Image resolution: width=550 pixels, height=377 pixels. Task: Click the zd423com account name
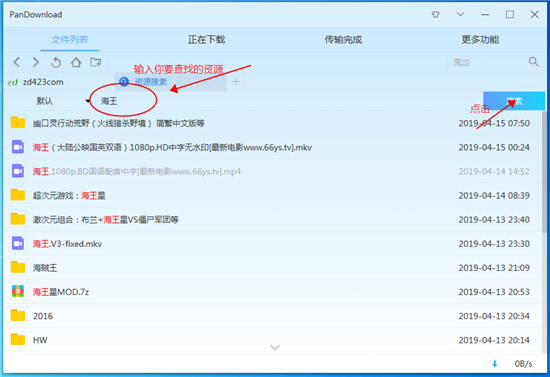coord(43,82)
